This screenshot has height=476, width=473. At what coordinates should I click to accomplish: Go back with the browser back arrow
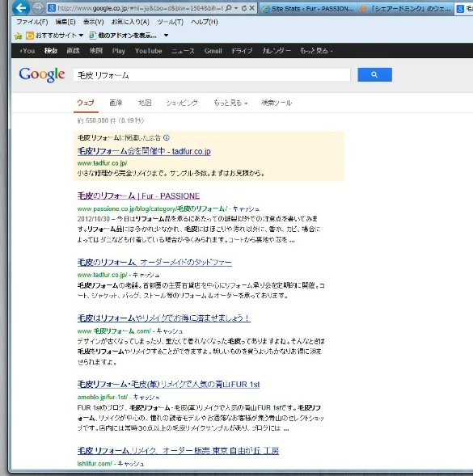(21, 8)
